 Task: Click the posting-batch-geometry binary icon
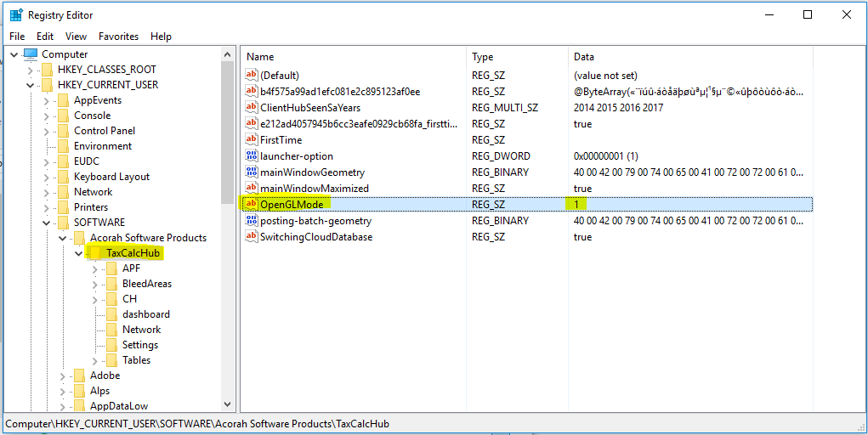pyautogui.click(x=251, y=221)
